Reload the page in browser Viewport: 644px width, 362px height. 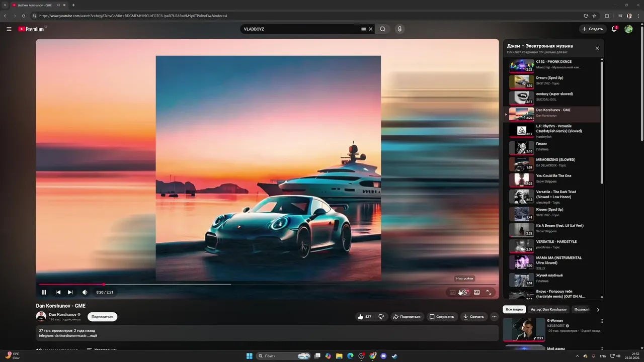point(24,16)
